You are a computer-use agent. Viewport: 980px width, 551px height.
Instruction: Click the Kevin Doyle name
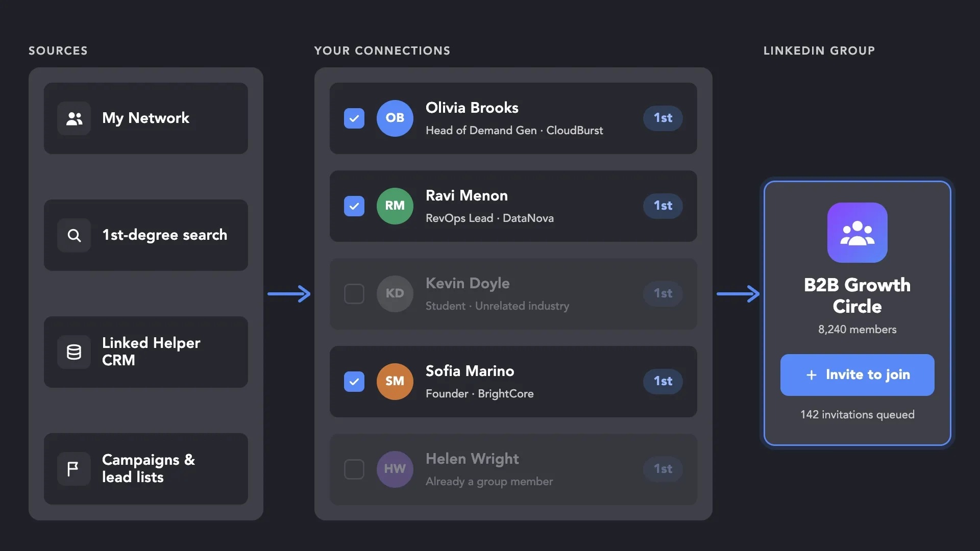point(468,284)
